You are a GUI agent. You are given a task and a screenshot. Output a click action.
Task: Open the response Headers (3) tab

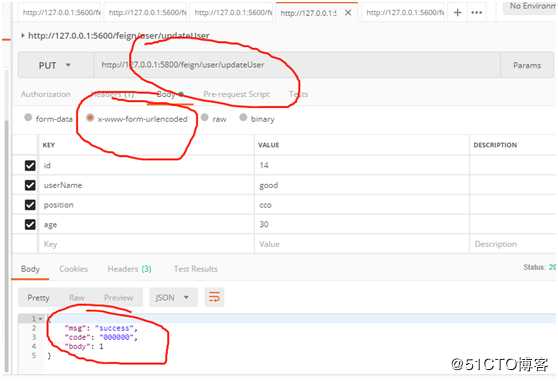(x=130, y=269)
